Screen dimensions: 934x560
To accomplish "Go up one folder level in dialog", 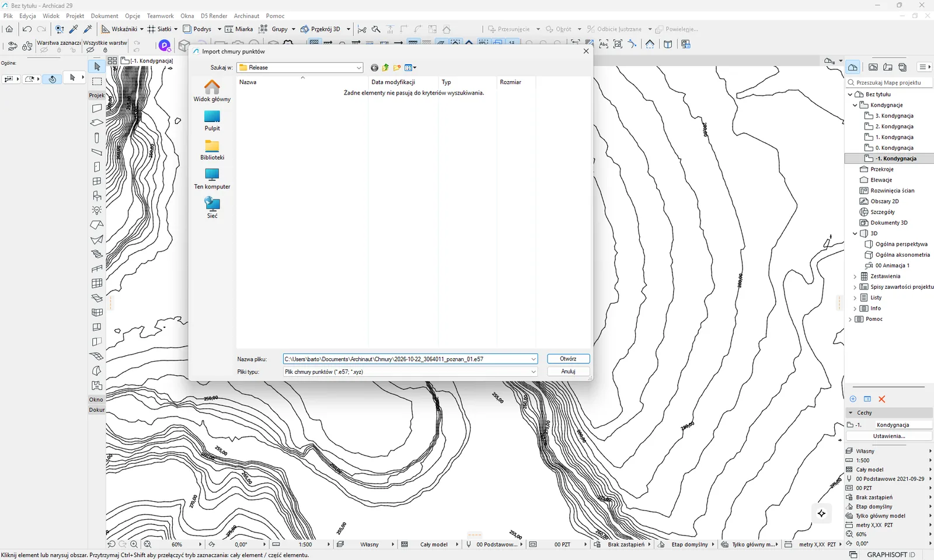I will 385,68.
